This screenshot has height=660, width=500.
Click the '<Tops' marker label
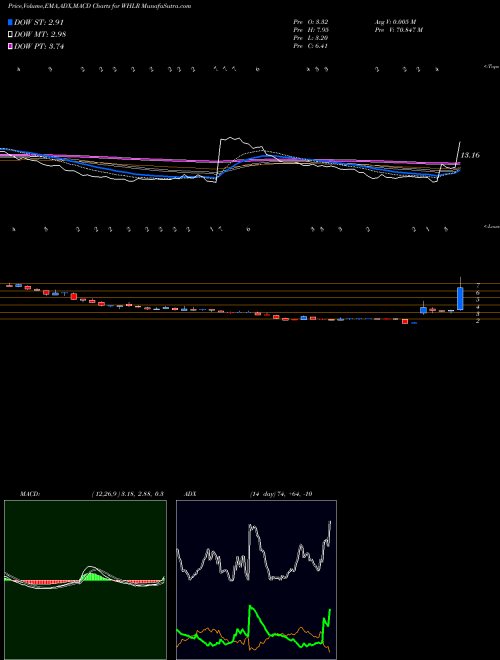click(x=492, y=67)
